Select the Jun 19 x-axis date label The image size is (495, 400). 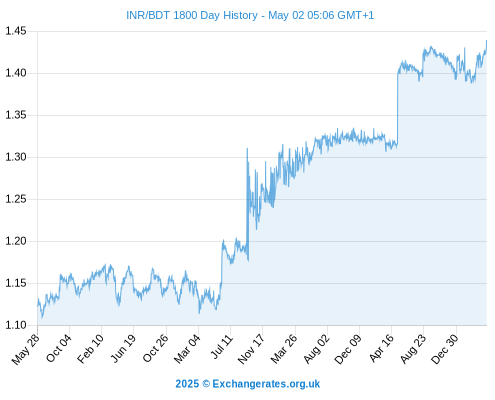coord(123,348)
